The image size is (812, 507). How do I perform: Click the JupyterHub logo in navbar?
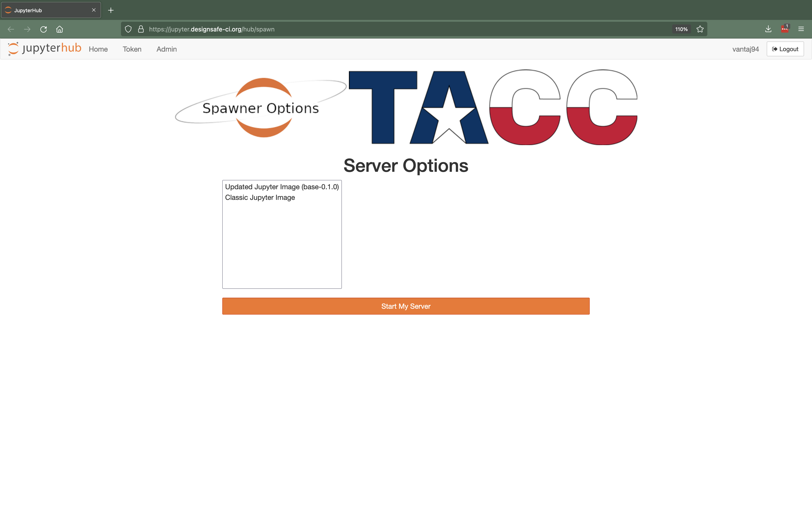[x=45, y=49]
